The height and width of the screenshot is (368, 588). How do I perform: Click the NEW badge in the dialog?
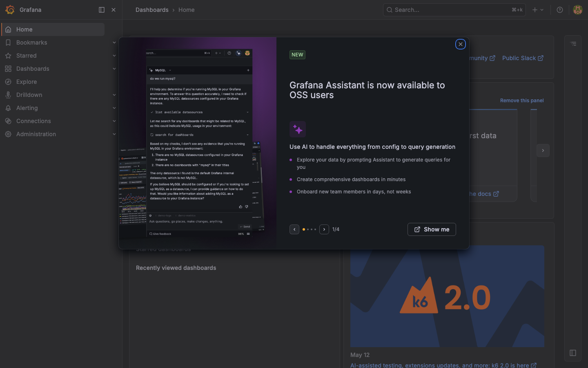pos(297,55)
